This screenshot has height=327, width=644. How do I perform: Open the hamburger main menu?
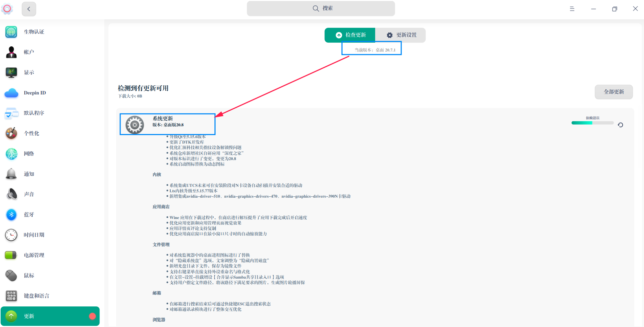point(572,9)
